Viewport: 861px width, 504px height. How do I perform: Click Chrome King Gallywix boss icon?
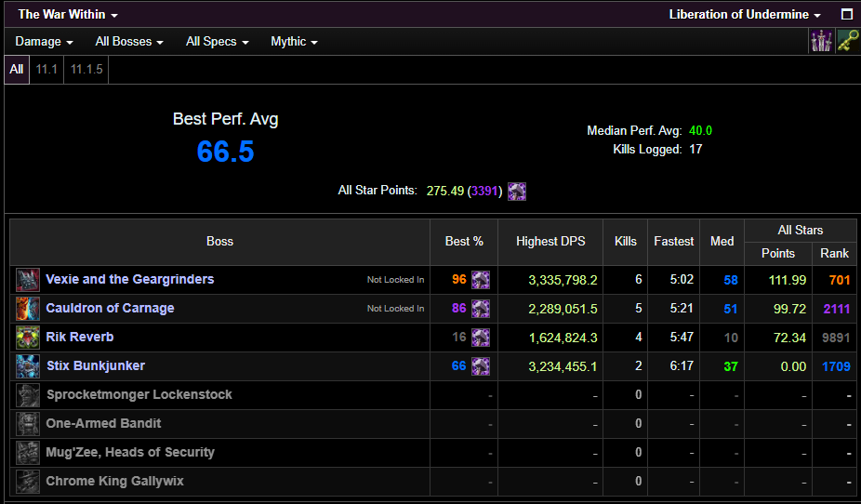tap(28, 482)
